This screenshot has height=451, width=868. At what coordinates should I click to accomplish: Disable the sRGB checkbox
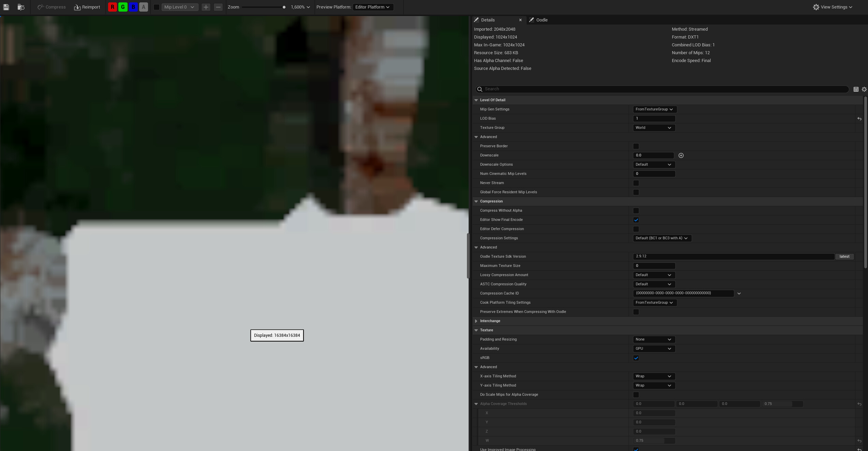click(x=636, y=358)
